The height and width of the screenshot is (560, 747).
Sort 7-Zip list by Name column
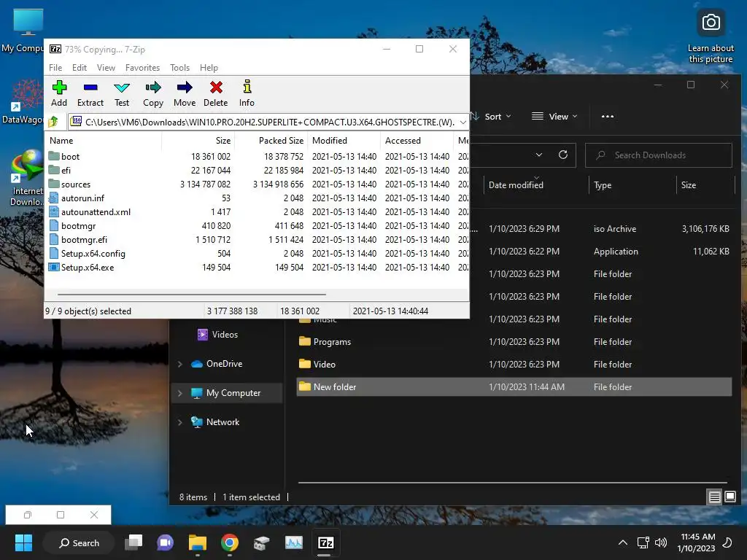tap(104, 141)
